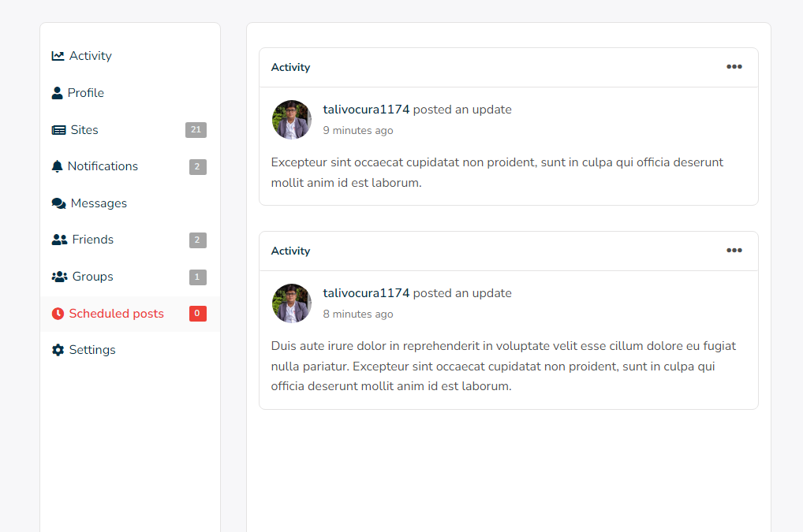
Task: Click the Activity chart icon in sidebar
Action: tap(58, 56)
